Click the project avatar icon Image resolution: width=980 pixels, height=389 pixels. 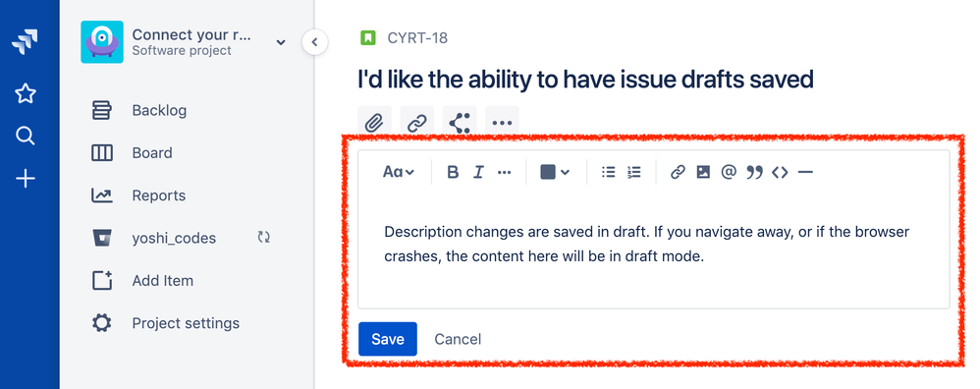(x=102, y=42)
